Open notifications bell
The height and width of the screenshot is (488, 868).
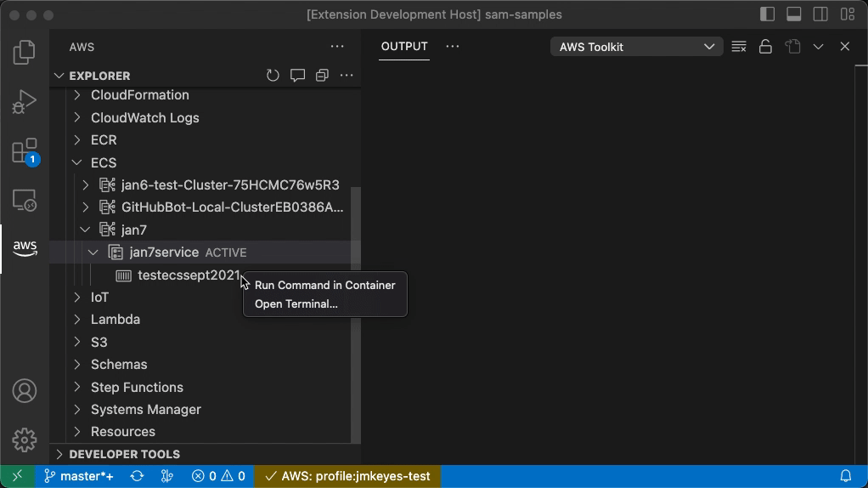845,476
